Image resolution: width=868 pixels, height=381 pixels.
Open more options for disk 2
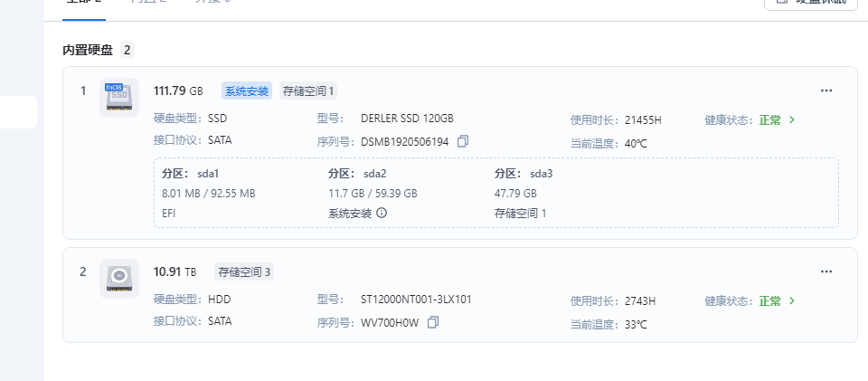[x=826, y=271]
